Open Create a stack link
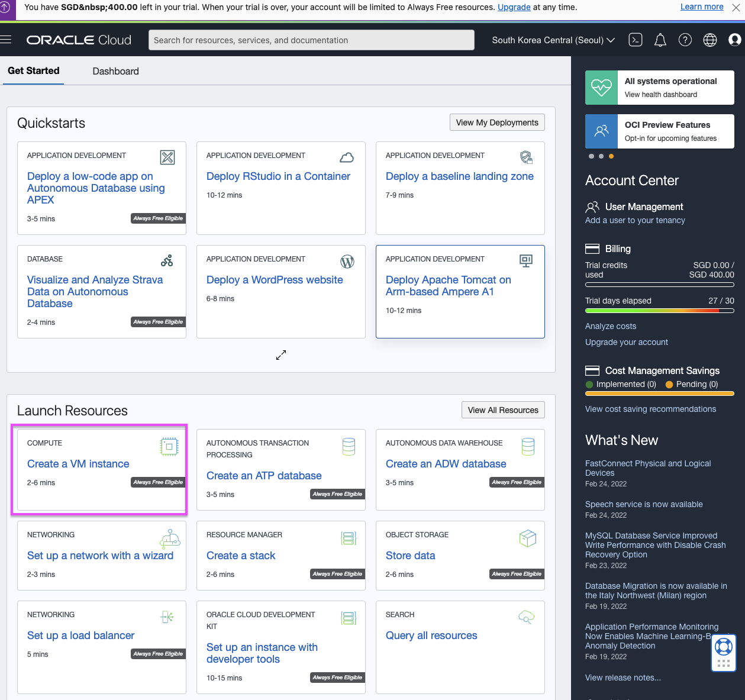This screenshot has height=700, width=745. pyautogui.click(x=241, y=556)
